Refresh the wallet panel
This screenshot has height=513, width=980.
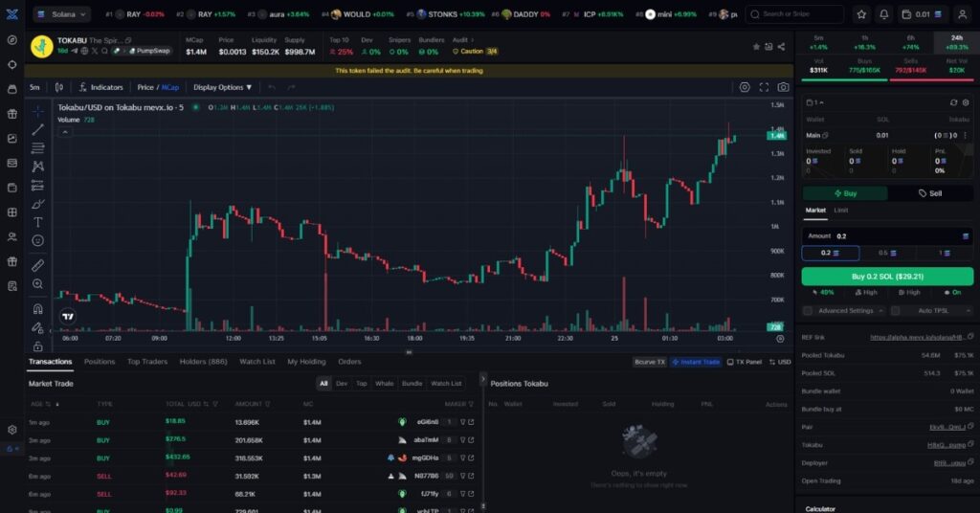coord(953,102)
